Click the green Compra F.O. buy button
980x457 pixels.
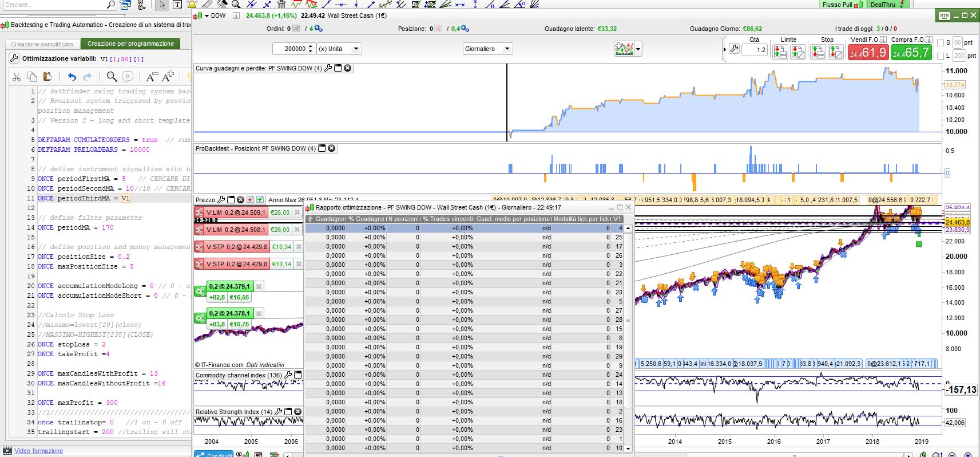point(911,53)
